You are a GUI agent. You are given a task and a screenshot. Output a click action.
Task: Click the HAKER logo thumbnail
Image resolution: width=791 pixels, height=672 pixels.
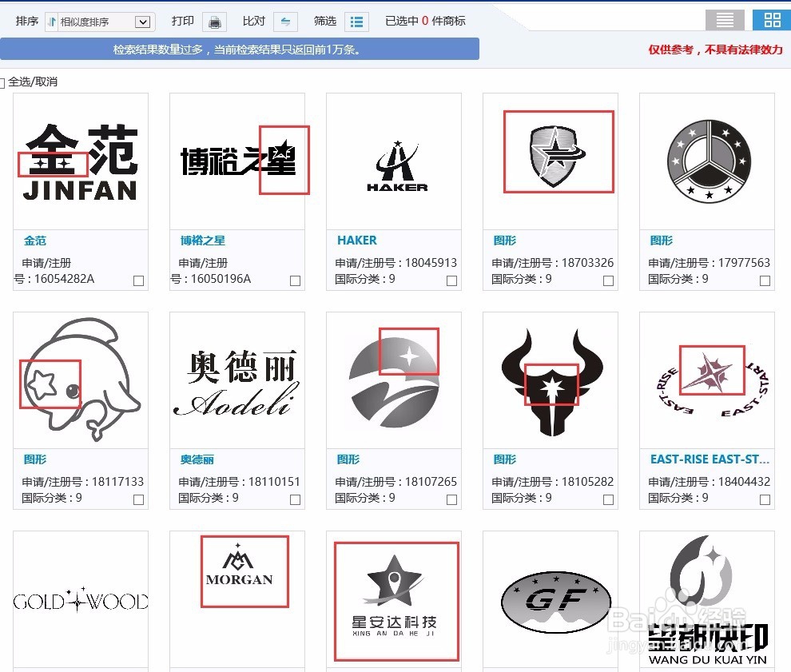click(394, 161)
